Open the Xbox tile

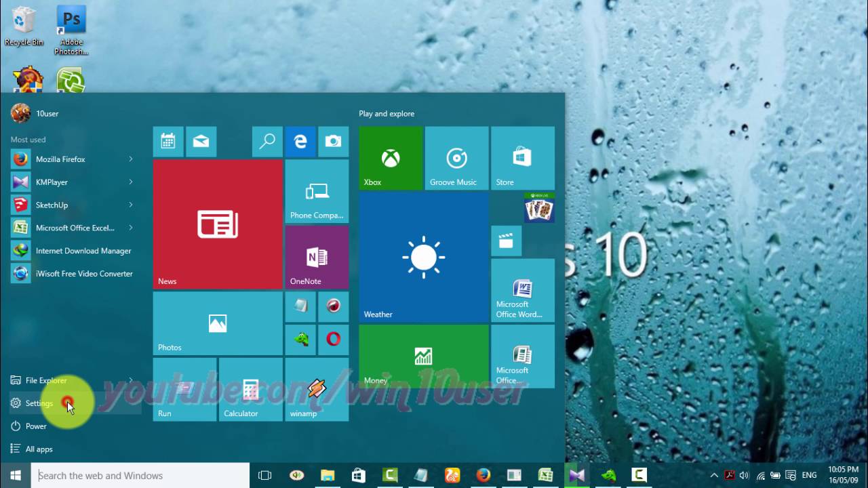pyautogui.click(x=391, y=159)
